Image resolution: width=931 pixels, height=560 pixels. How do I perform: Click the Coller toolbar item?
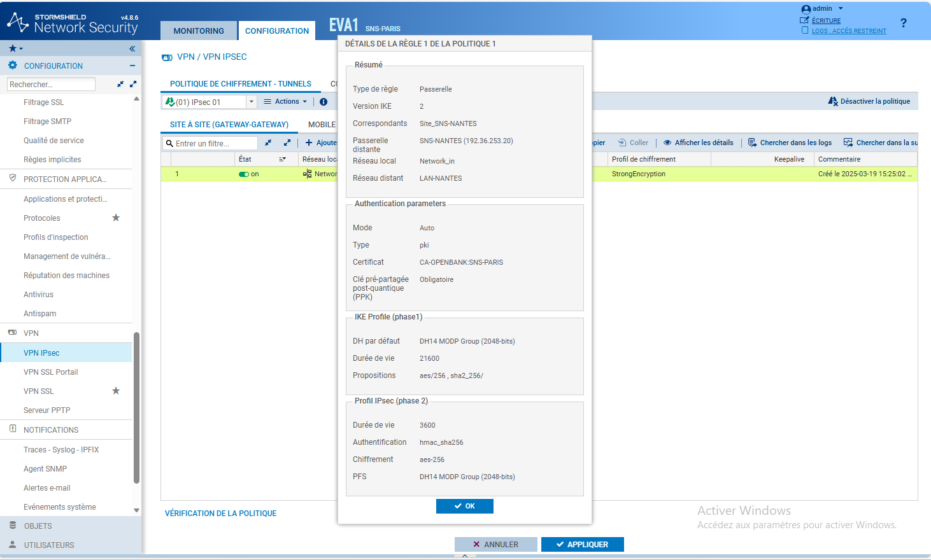(633, 143)
